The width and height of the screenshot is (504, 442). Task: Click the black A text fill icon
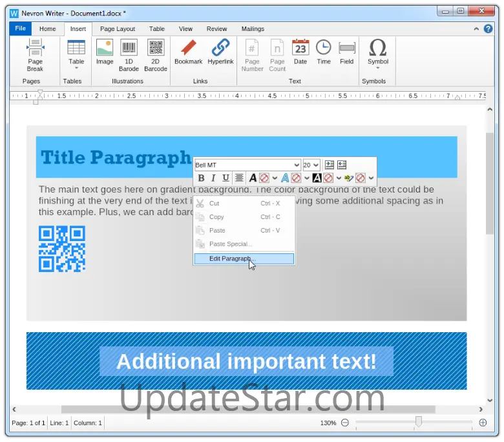click(253, 178)
